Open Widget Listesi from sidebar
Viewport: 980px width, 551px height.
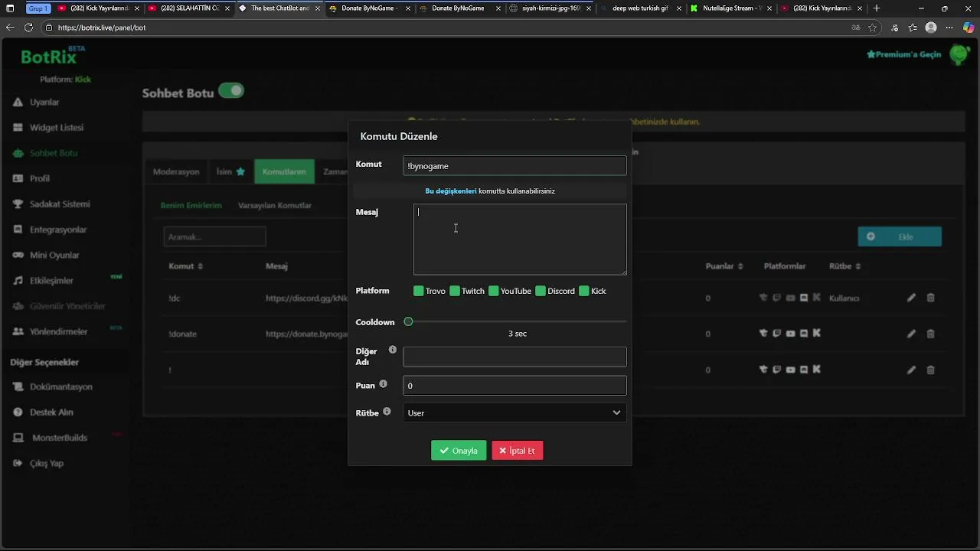56,127
